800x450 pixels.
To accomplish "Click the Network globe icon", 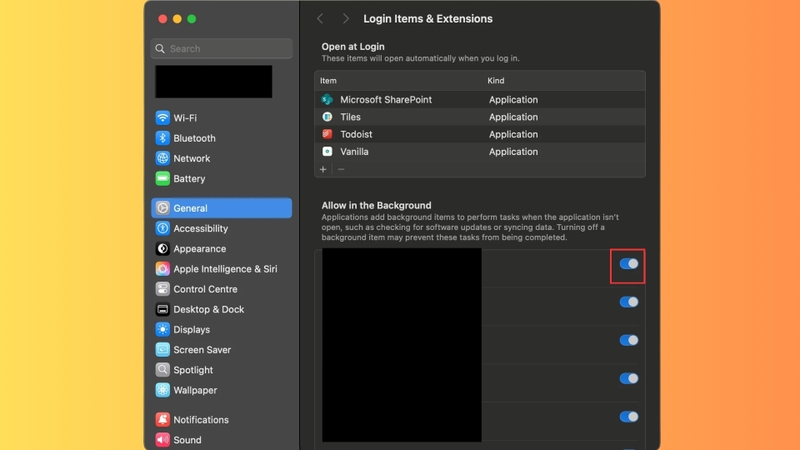I will pos(162,159).
